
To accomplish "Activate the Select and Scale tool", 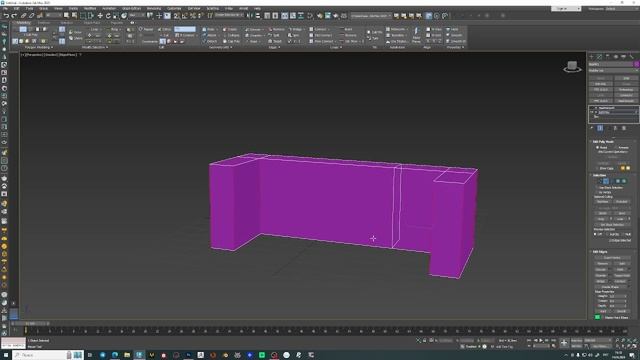I will click(116, 16).
